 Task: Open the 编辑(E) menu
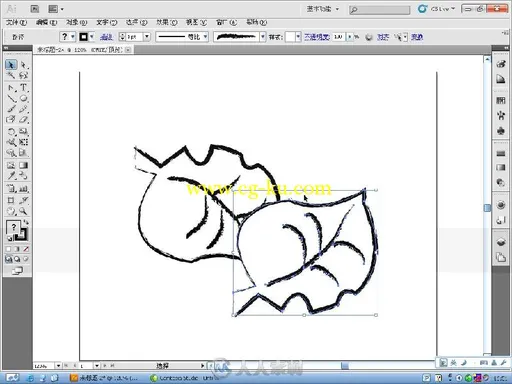point(46,22)
